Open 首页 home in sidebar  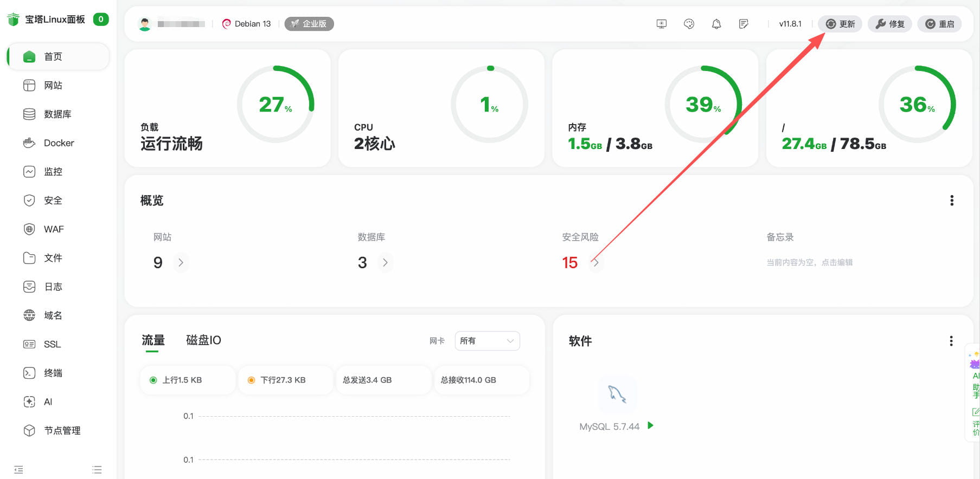pos(58,56)
